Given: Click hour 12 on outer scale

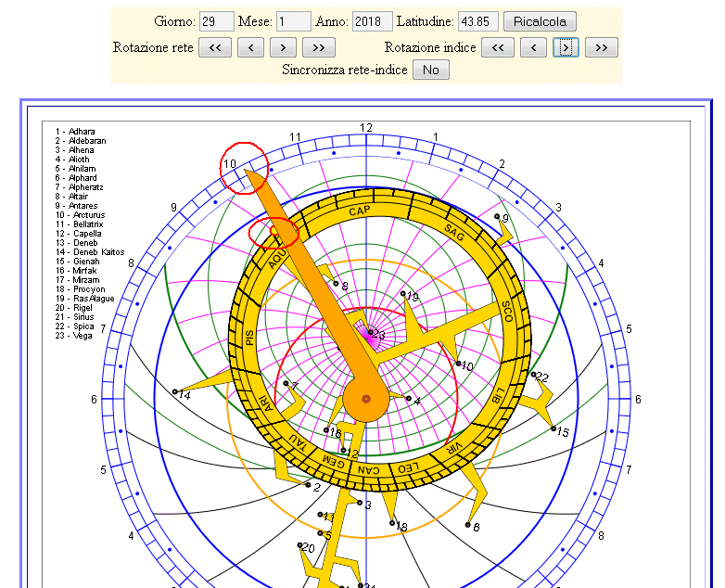Looking at the screenshot, I should 366,128.
